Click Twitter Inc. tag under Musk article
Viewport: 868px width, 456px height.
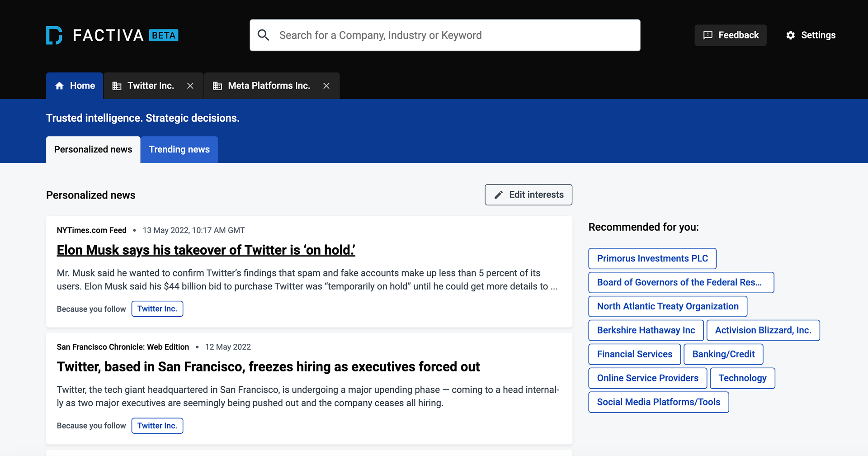click(x=157, y=309)
